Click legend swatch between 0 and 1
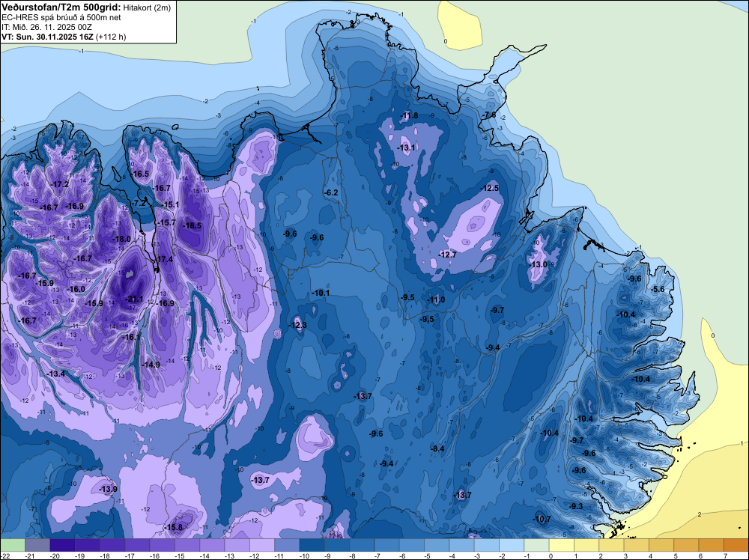Image resolution: width=749 pixels, height=560 pixels. (562, 545)
